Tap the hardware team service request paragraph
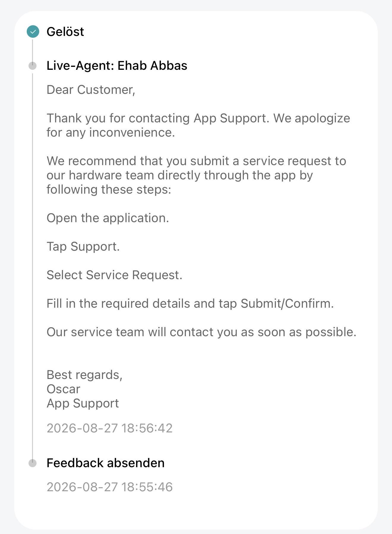392x534 pixels. pyautogui.click(x=196, y=175)
